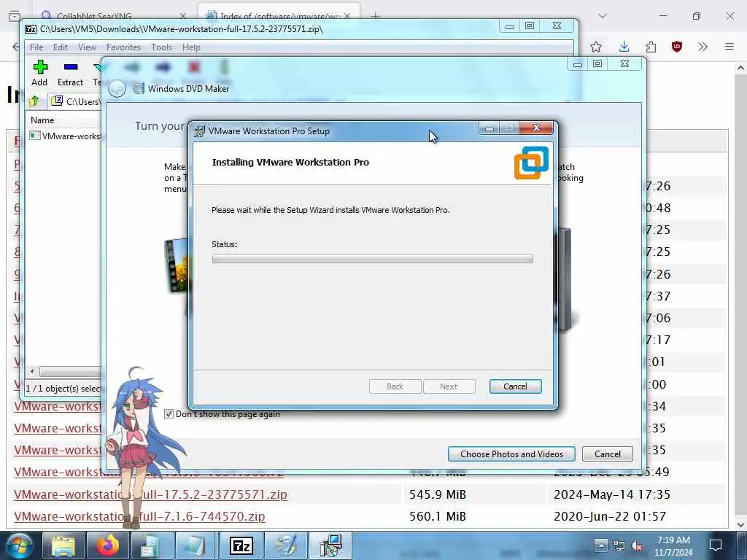Viewport: 747px width, 560px height.
Task: Click the blue Extract icon in 7-Zip
Action: click(71, 67)
